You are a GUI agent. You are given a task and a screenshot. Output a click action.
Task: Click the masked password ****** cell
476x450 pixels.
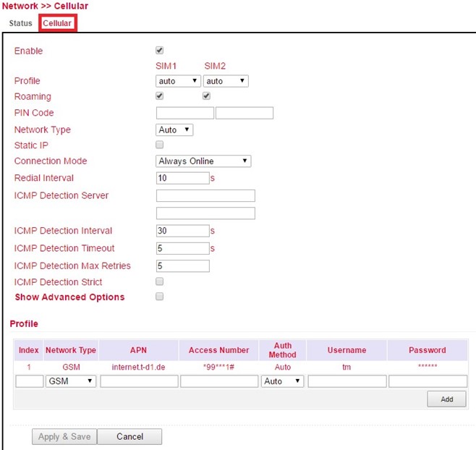[x=428, y=366]
